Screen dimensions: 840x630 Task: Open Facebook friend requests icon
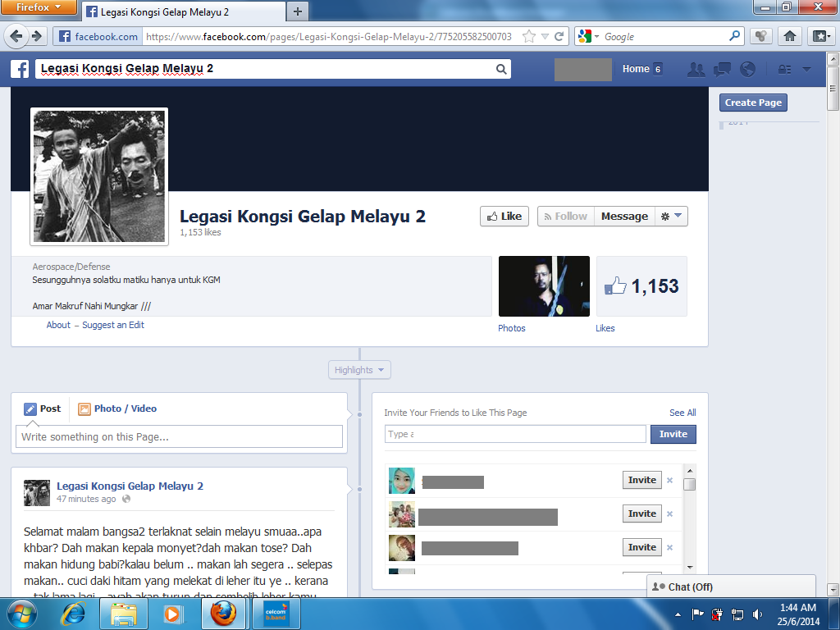[x=696, y=69]
